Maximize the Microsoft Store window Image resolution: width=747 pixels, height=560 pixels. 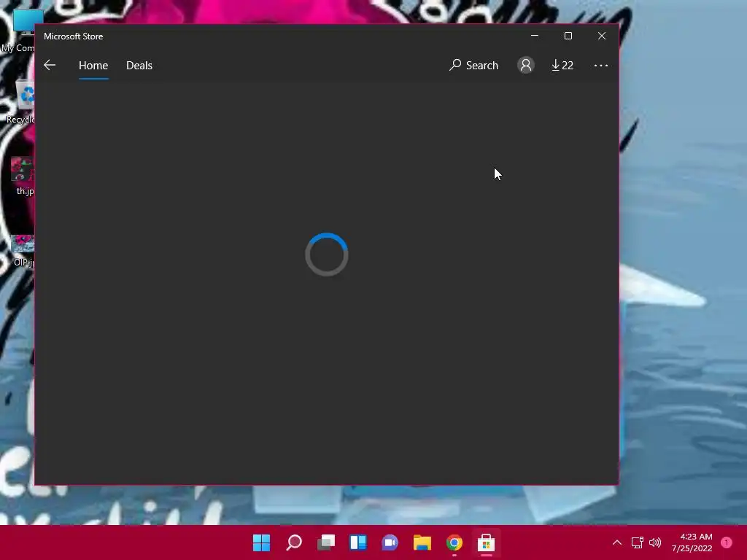568,36
